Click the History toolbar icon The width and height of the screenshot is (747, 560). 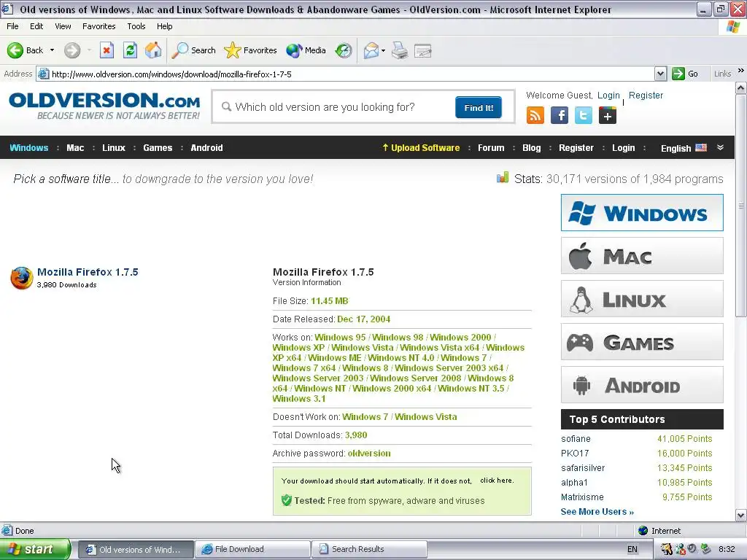pyautogui.click(x=344, y=50)
